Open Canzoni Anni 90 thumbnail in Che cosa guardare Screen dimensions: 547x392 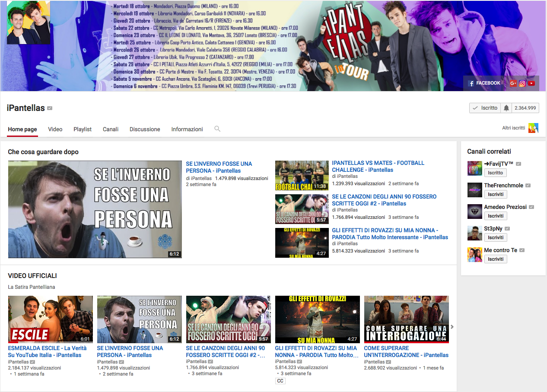(302, 209)
